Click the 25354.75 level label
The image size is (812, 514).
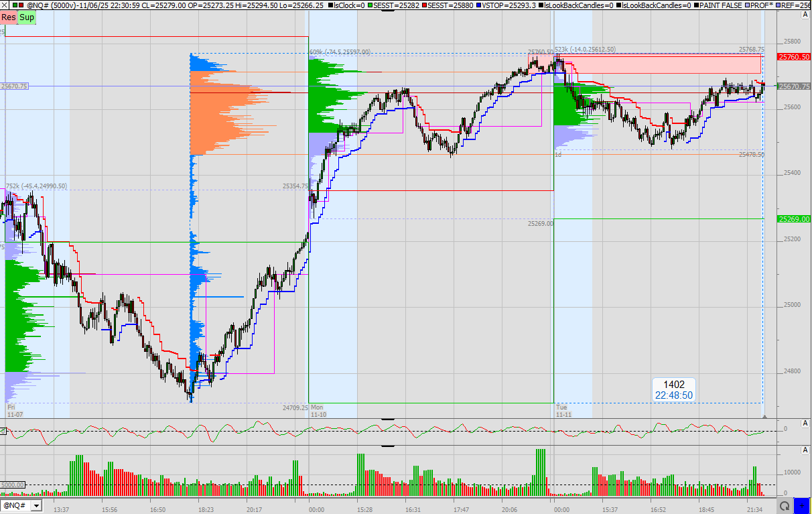click(295, 186)
